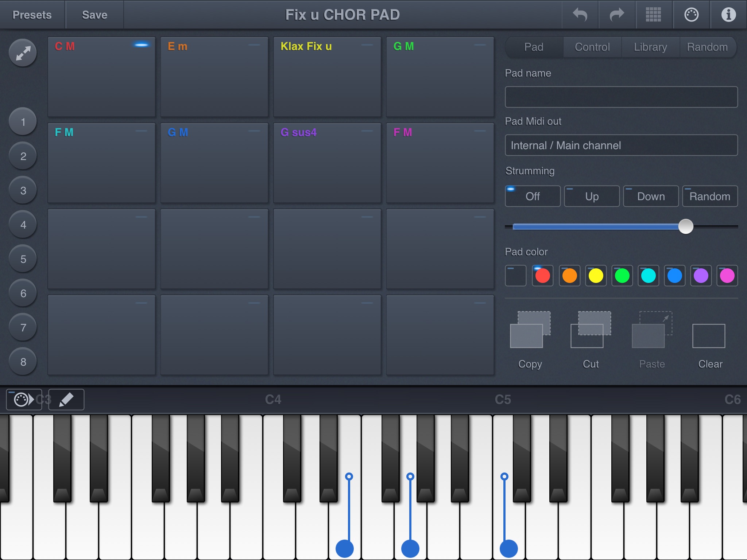Tap the magenta F M chord pad
This screenshot has width=747, height=560.
[x=440, y=163]
